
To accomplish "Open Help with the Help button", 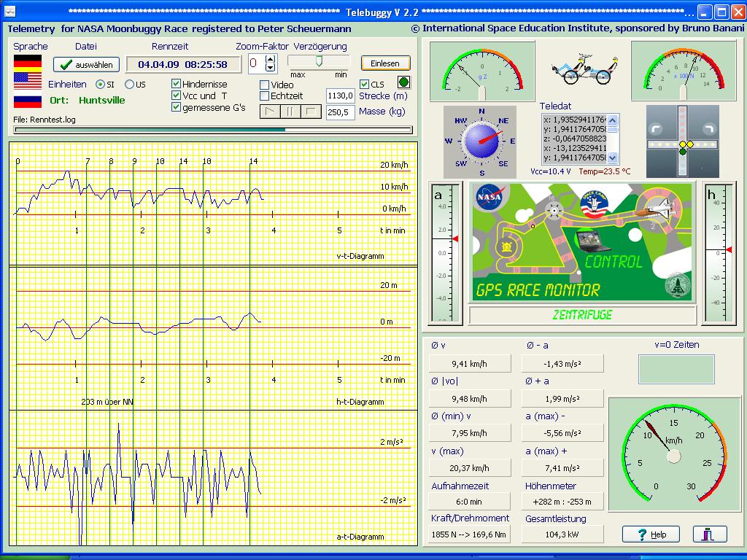I will click(x=651, y=534).
